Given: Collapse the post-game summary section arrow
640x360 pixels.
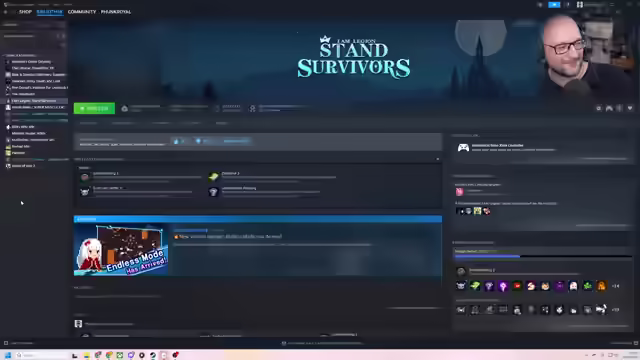Looking at the screenshot, I should point(438,159).
